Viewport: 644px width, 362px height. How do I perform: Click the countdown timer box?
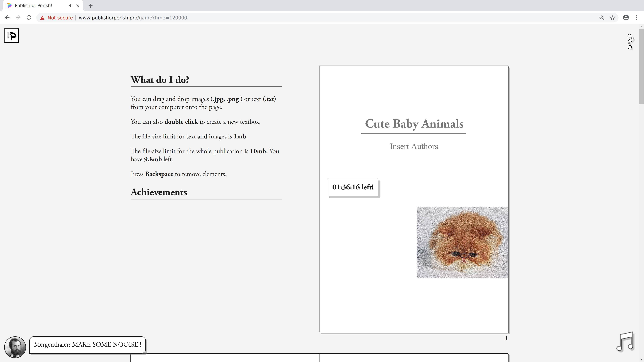[x=353, y=187]
